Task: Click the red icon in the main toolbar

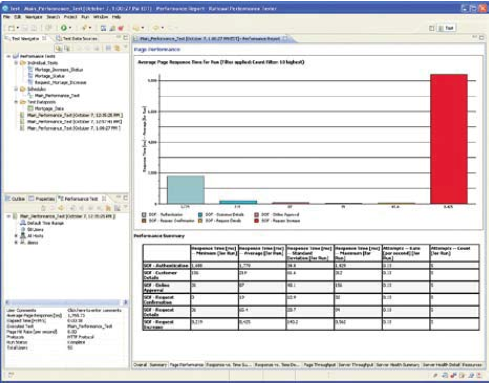Action: 121,28
